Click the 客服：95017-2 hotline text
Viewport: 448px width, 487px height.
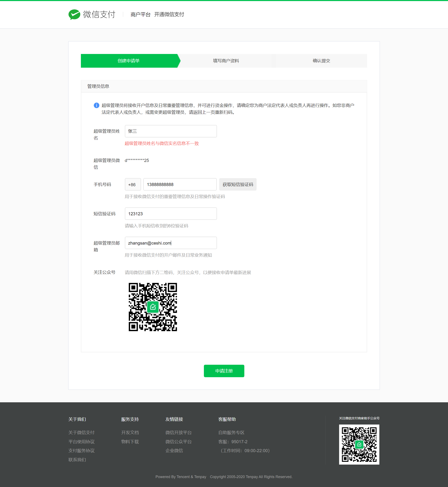(233, 442)
